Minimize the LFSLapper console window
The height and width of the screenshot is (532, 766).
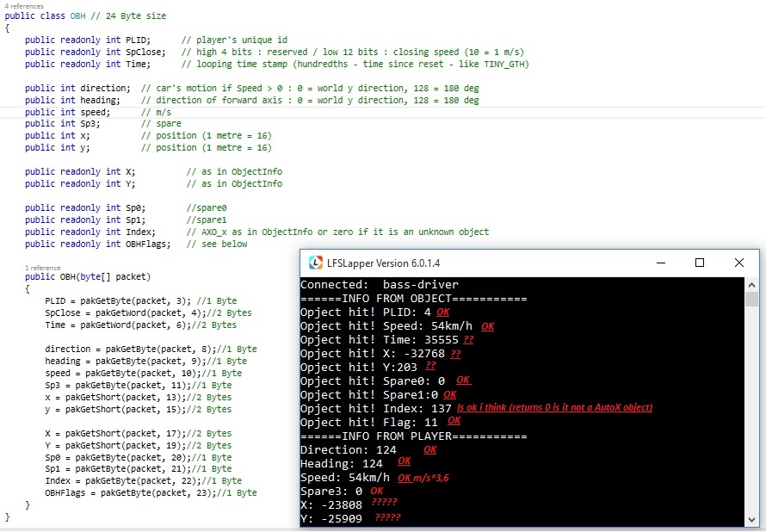click(x=661, y=263)
